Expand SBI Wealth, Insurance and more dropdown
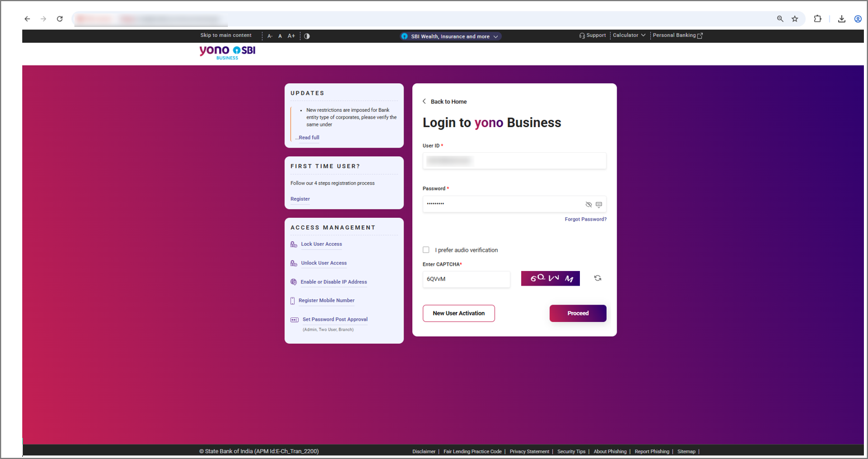The height and width of the screenshot is (459, 868). pos(450,36)
